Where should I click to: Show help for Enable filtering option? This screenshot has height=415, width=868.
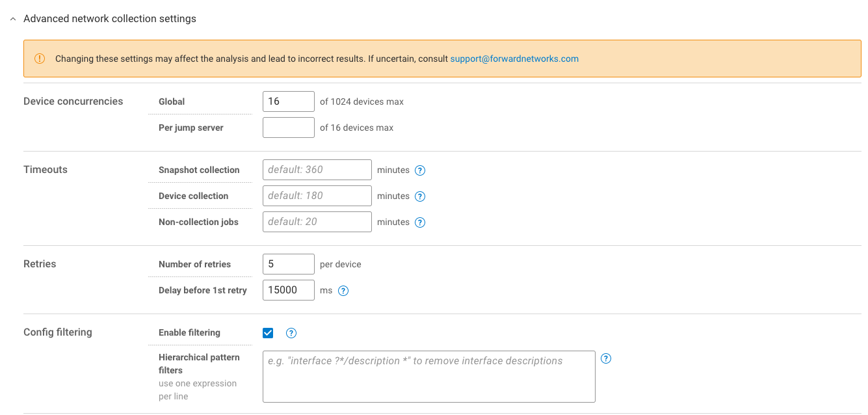coord(291,333)
